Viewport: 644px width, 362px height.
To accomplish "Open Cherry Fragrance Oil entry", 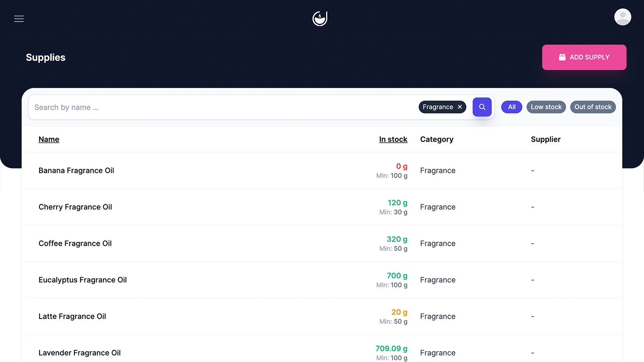I will [322, 207].
